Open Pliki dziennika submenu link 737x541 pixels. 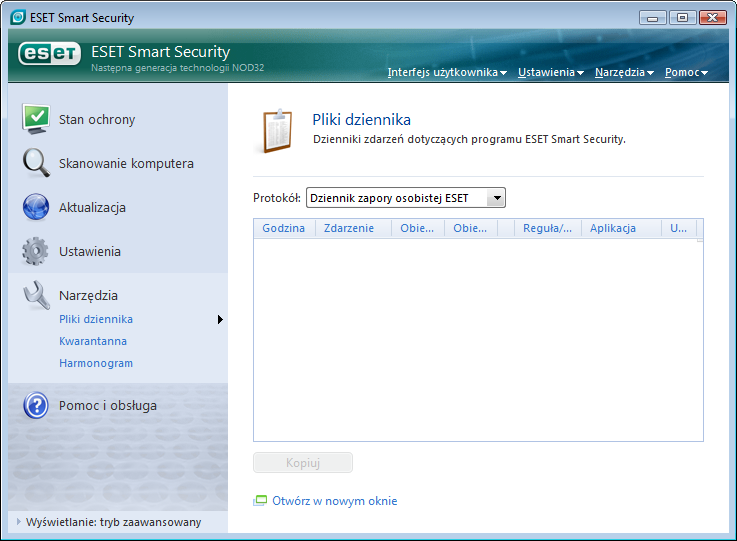96,319
